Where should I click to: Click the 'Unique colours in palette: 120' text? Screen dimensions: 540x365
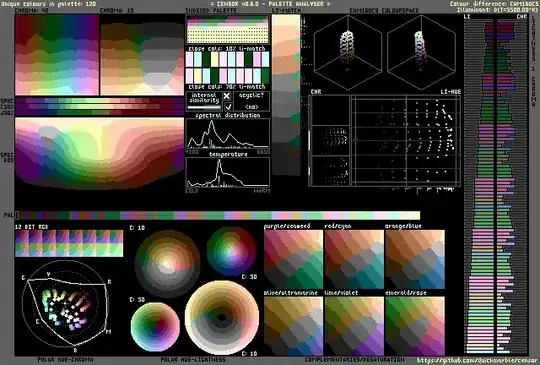(48, 4)
